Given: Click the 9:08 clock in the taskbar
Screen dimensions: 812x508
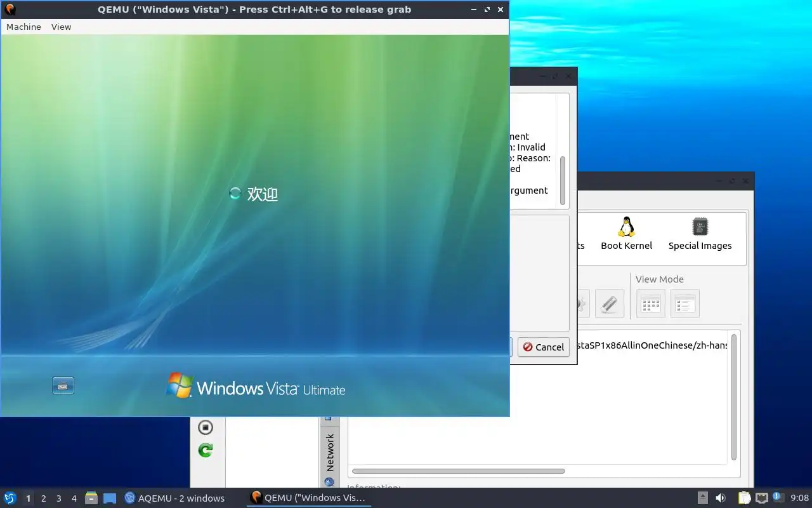Looking at the screenshot, I should 799,498.
